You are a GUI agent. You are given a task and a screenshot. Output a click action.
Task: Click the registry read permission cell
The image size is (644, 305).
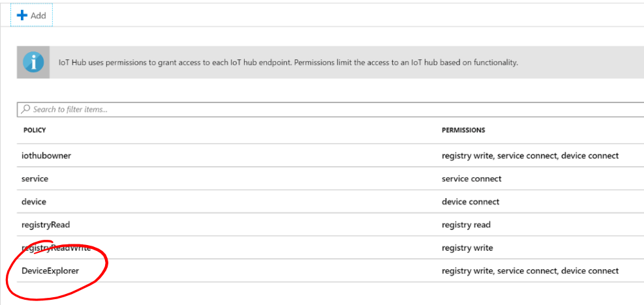coord(466,225)
